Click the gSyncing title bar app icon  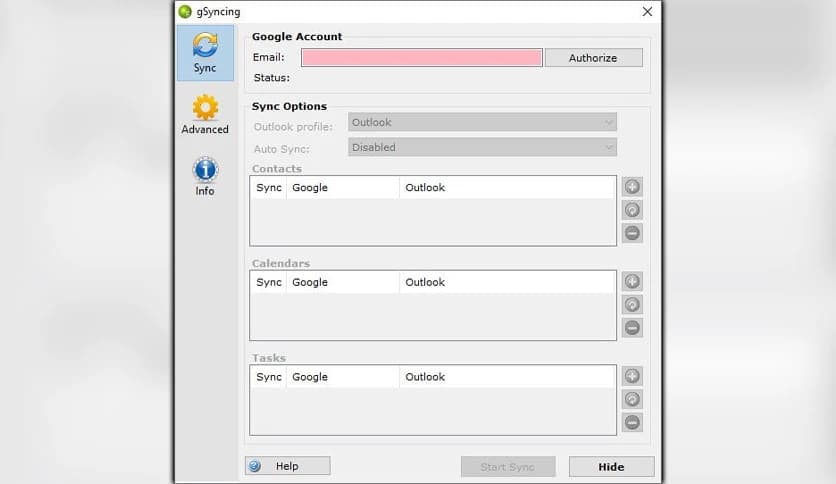pos(185,12)
